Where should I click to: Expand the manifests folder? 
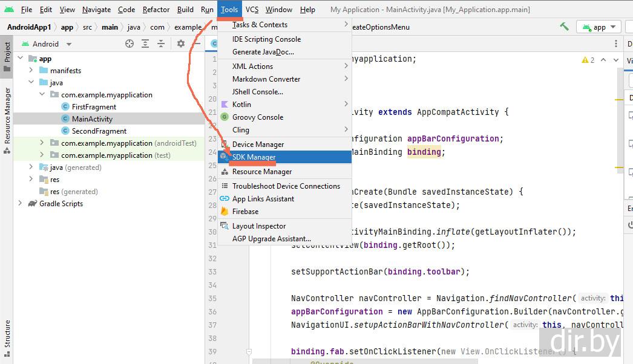(x=31, y=71)
